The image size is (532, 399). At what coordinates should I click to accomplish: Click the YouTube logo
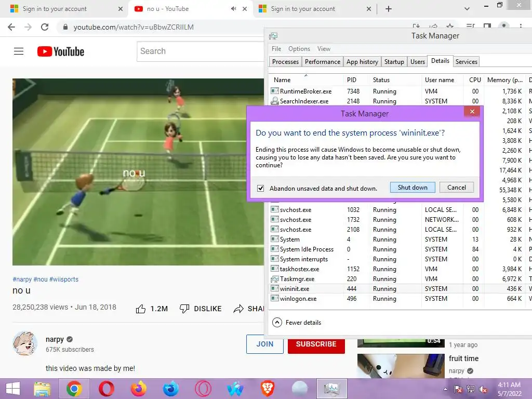(61, 51)
